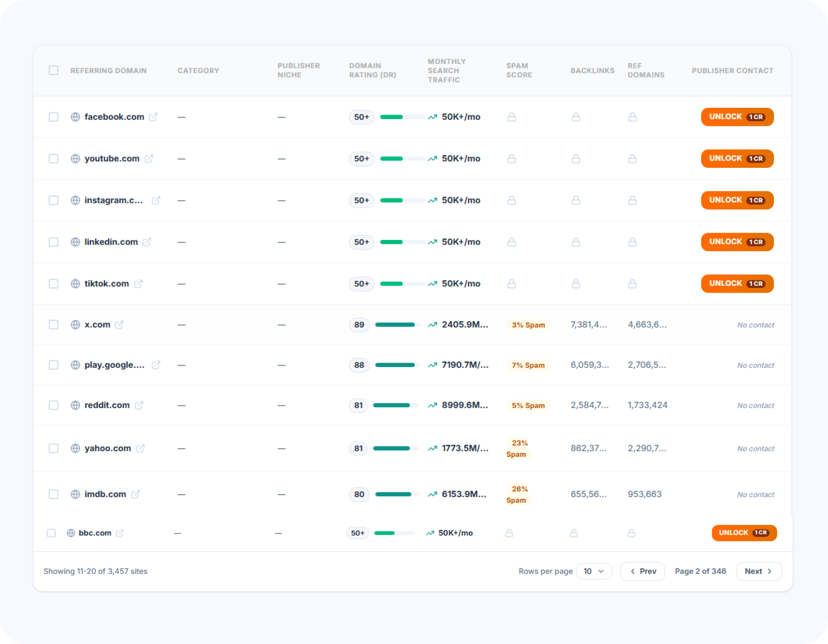Click the globe icon beside youtube.com
Screen dimensions: 828x644
(75, 159)
